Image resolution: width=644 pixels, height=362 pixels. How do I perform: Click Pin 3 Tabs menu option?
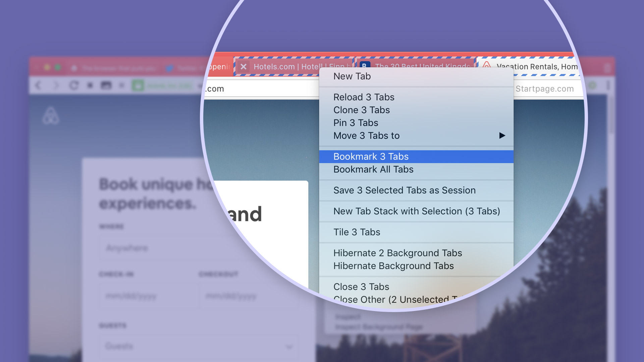[x=356, y=123]
